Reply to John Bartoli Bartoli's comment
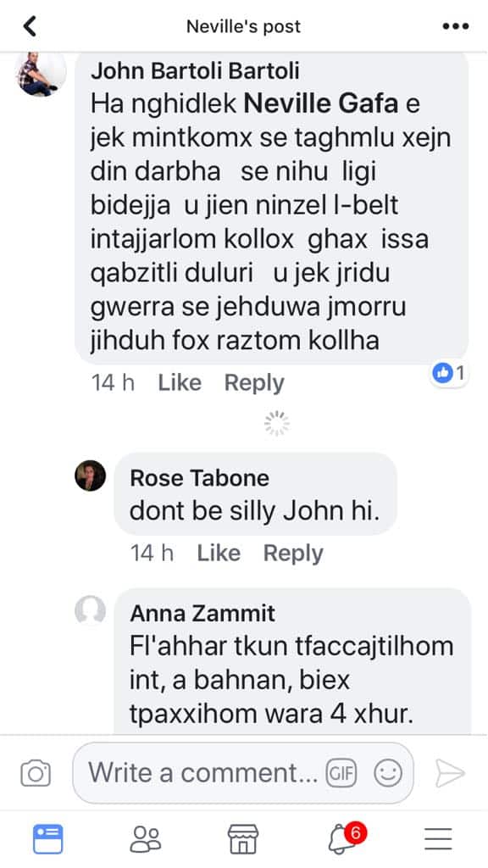The width and height of the screenshot is (488, 868). click(254, 382)
